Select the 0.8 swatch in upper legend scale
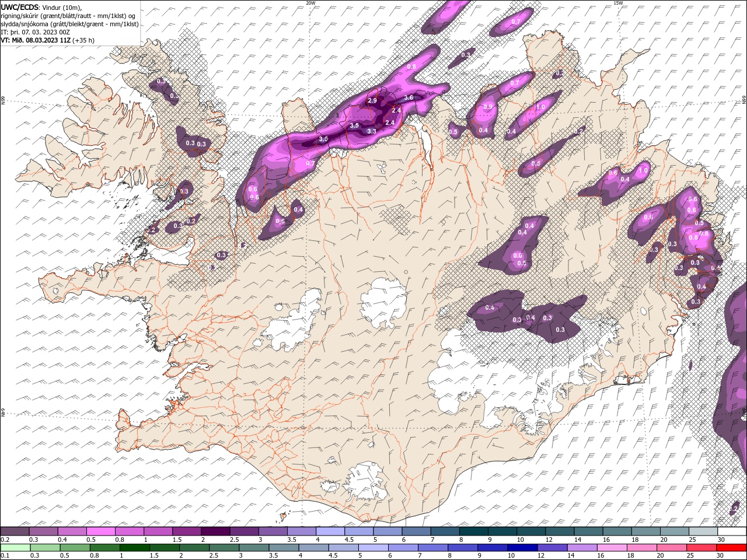 [x=130, y=531]
